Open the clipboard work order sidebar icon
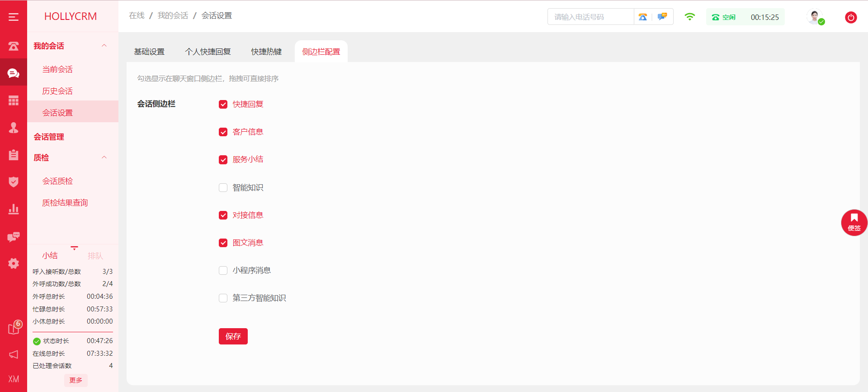This screenshot has height=392, width=868. click(14, 155)
